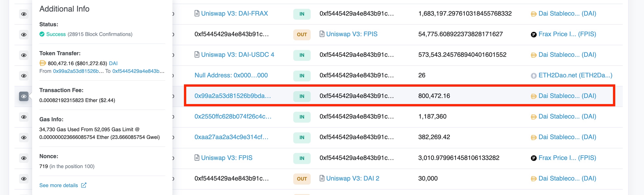Open the From address 0x99a2a53d81526b… in the popup
The width and height of the screenshot is (644, 195).
point(78,71)
